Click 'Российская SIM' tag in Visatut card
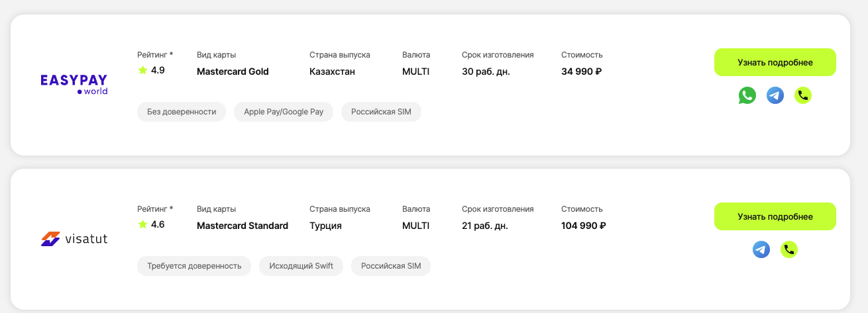This screenshot has height=313, width=868. 391,266
